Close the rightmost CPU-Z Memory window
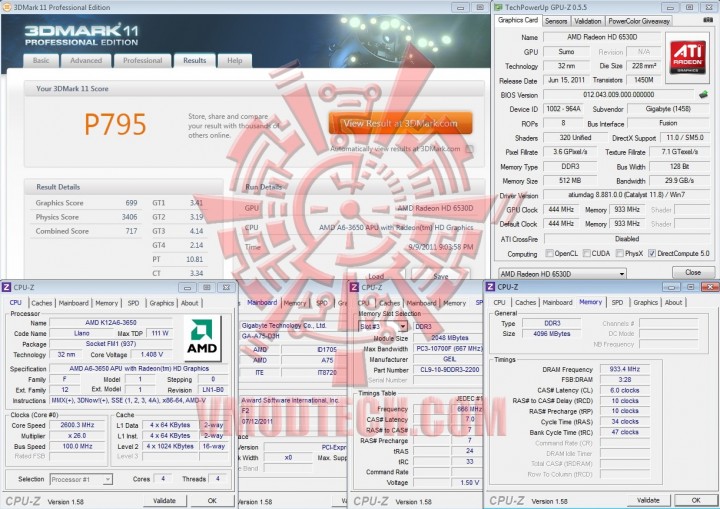The height and width of the screenshot is (509, 720). 710,287
